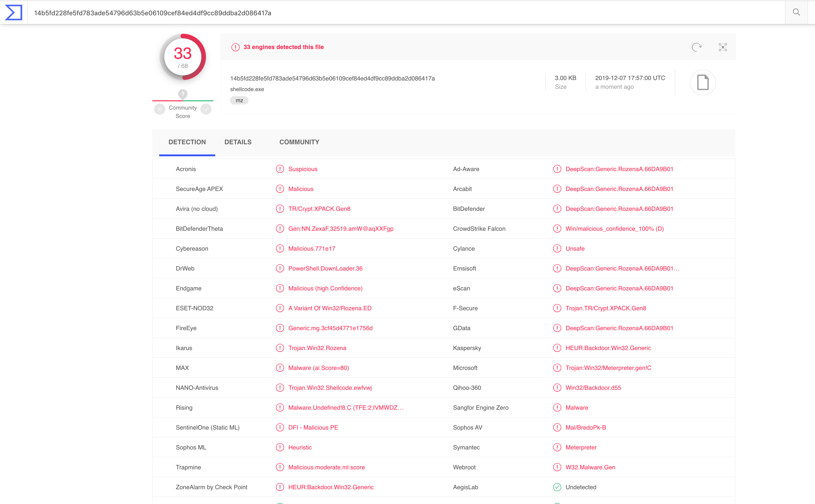Click the W32.Malware.Gen Webroot result

point(590,467)
